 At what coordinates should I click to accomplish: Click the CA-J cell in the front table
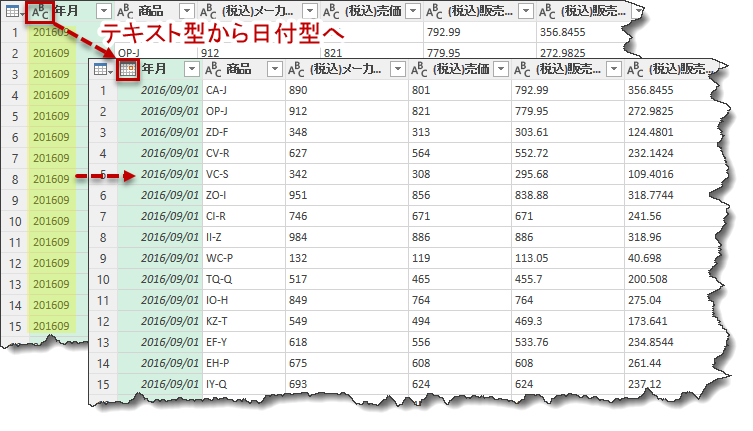[x=244, y=90]
